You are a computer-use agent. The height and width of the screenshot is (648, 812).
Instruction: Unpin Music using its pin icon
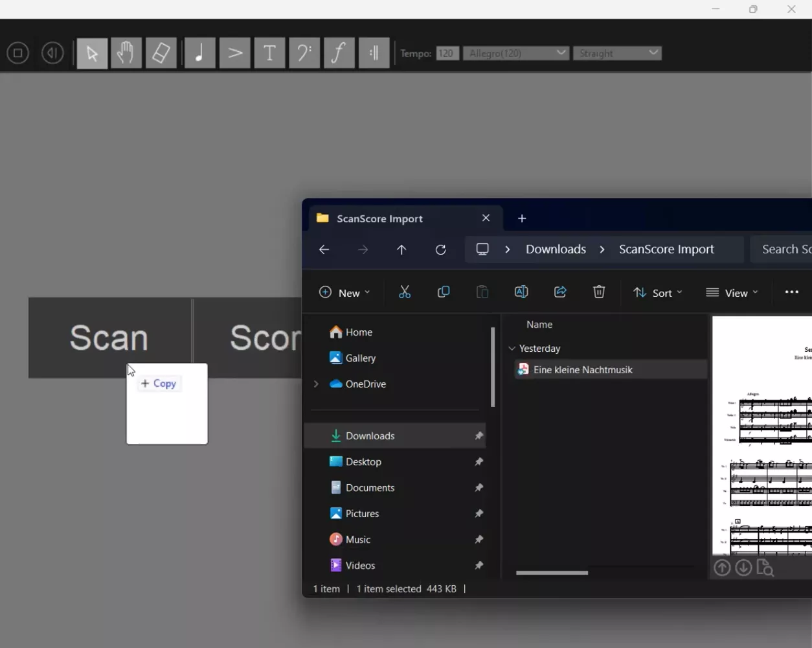pyautogui.click(x=479, y=540)
